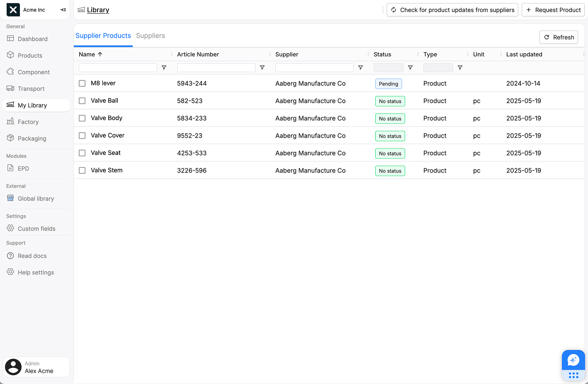Click the filter icon for Article Number
The width and height of the screenshot is (588, 384).
(x=262, y=68)
